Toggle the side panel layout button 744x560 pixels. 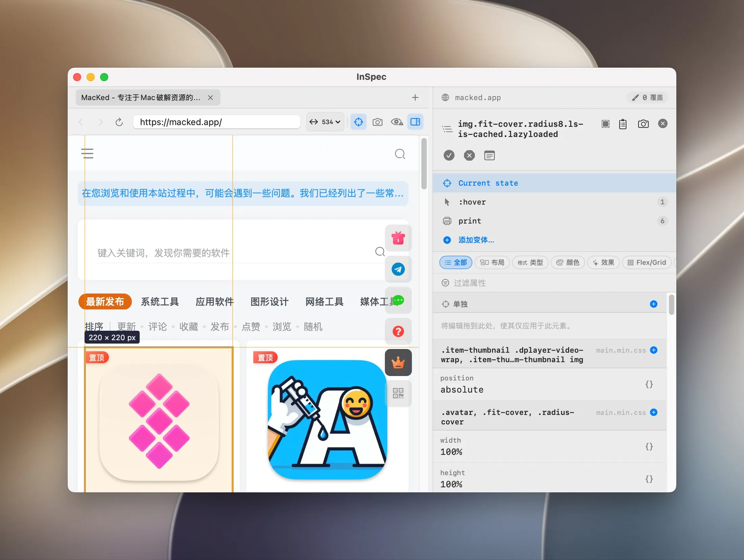click(415, 122)
